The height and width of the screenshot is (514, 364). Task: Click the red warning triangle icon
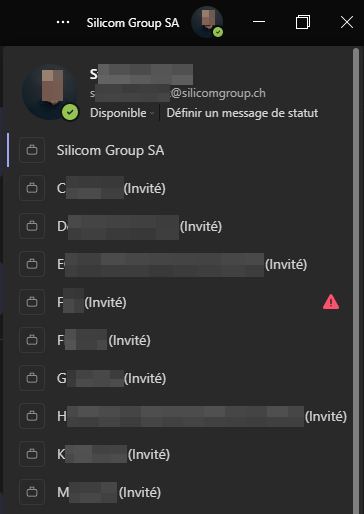click(331, 302)
